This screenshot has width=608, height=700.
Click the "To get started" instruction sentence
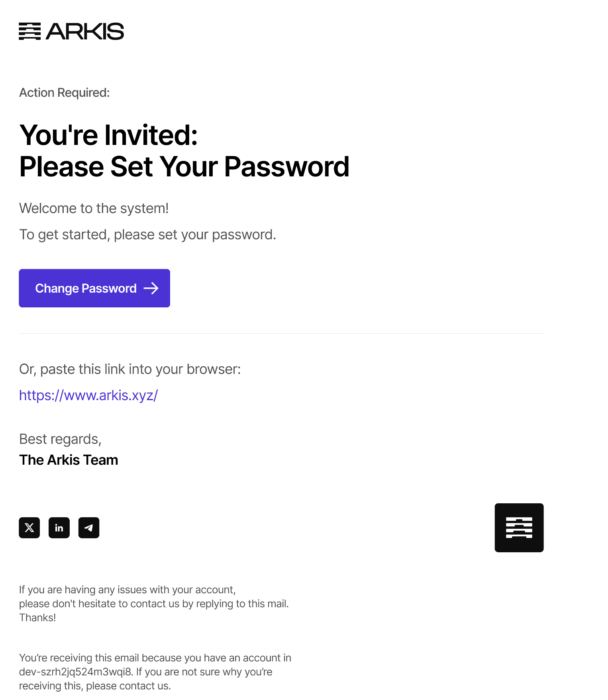[x=147, y=235]
